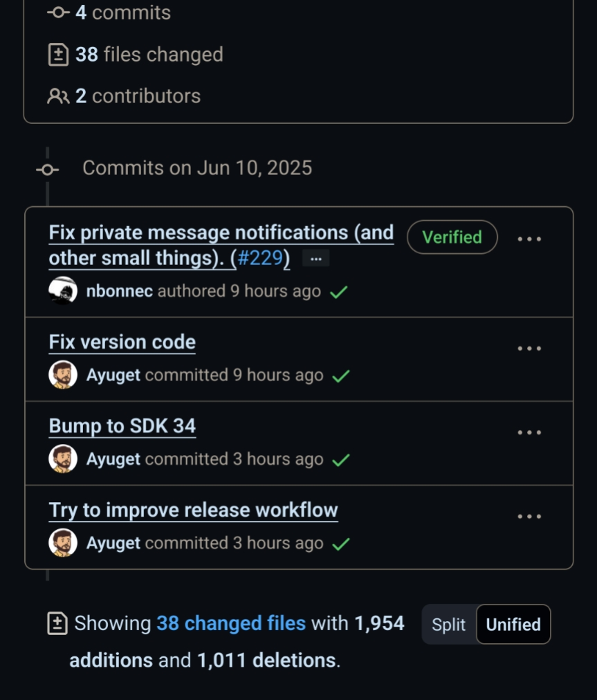Click nbonnec's avatar image

click(63, 291)
